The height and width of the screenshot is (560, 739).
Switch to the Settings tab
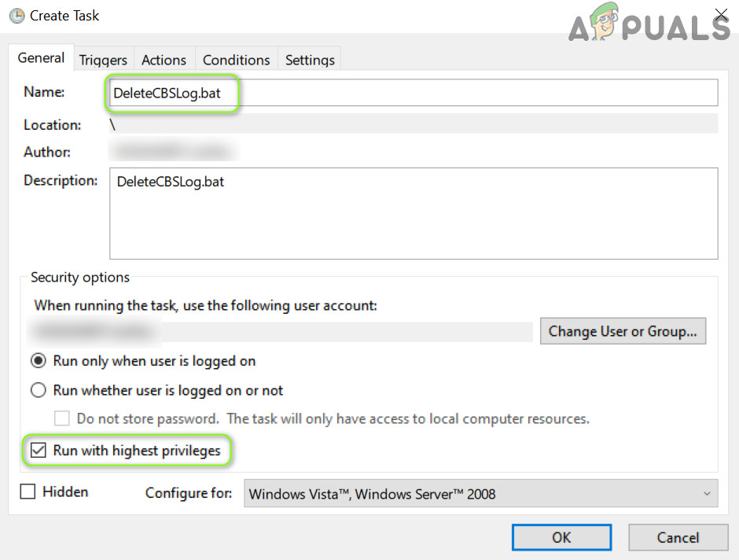pos(310,60)
